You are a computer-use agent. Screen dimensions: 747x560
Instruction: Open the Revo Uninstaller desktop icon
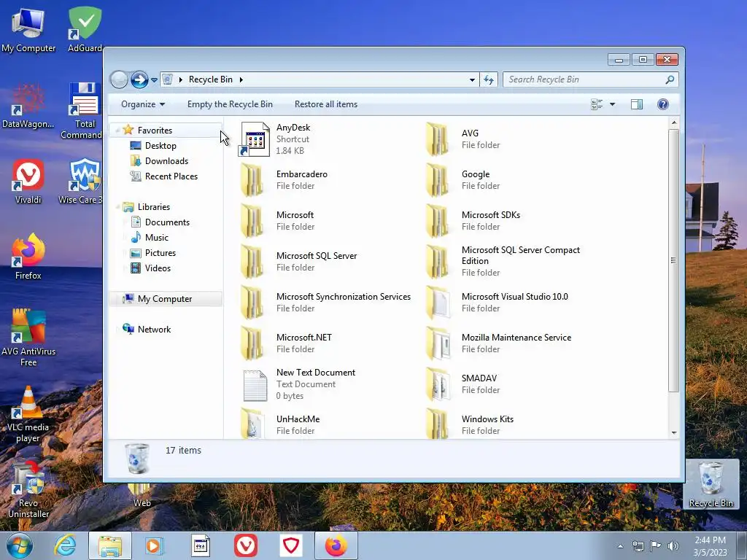tap(28, 489)
